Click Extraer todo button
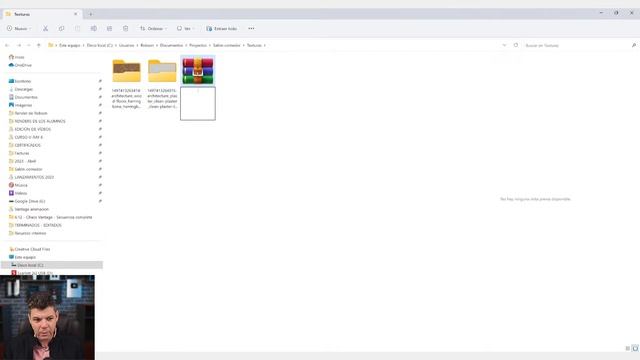The height and width of the screenshot is (360, 640). 222,29
